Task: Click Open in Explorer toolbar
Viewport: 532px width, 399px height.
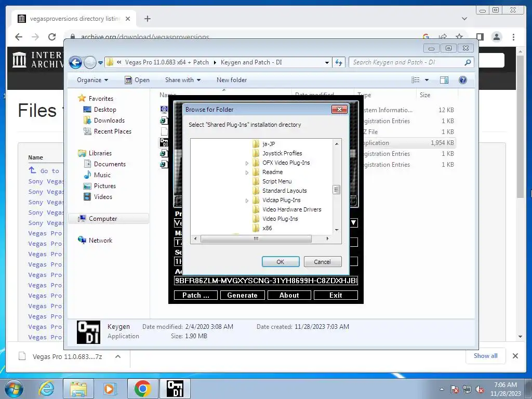Action: tap(137, 80)
